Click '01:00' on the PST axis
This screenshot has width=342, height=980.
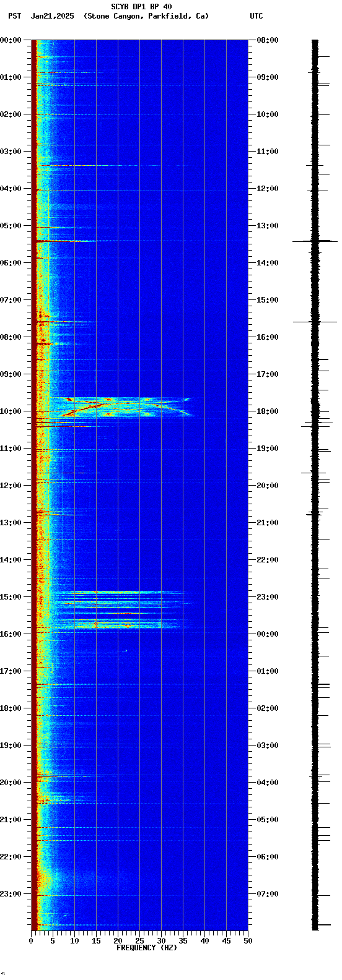point(11,77)
